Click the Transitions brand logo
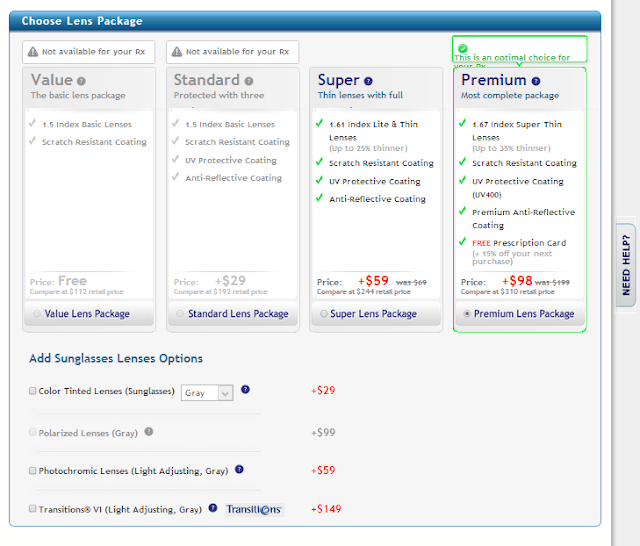The image size is (640, 546). coord(254,509)
